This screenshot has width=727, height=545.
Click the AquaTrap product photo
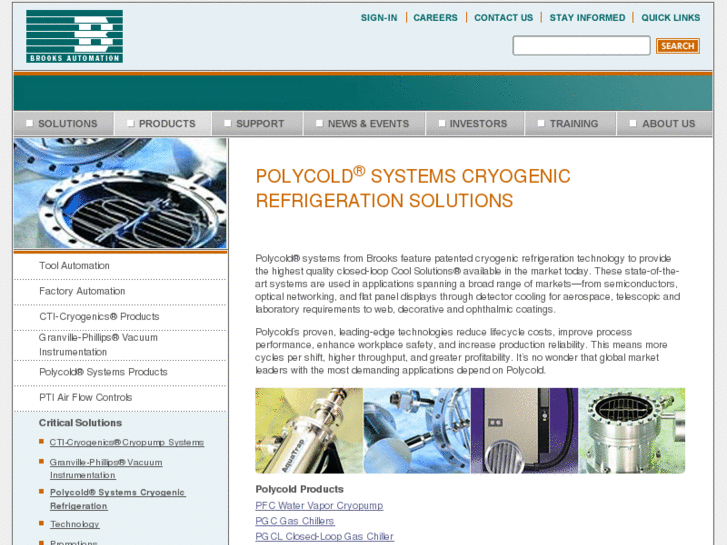(x=309, y=430)
